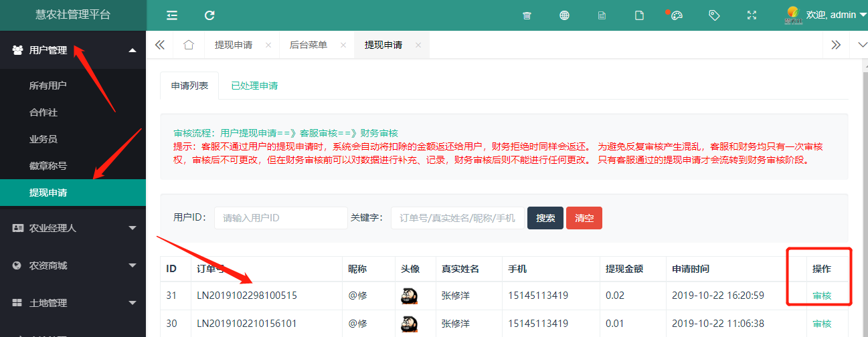Close the 后台菜单 page tab

343,45
